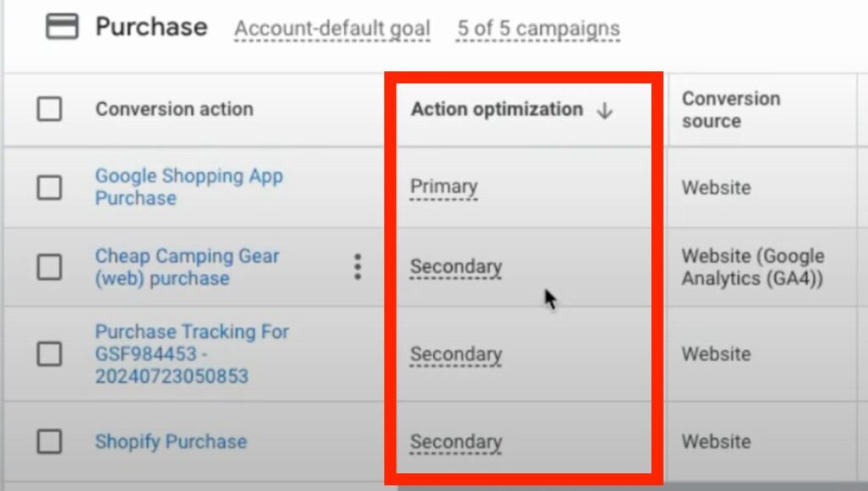Open Google Shopping App Purchase link

click(189, 187)
